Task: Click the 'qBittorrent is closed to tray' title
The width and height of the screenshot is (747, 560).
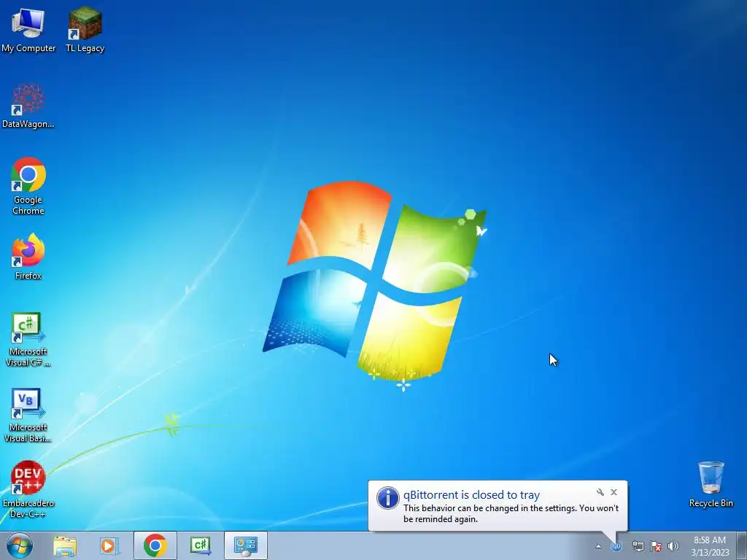Action: pyautogui.click(x=471, y=495)
